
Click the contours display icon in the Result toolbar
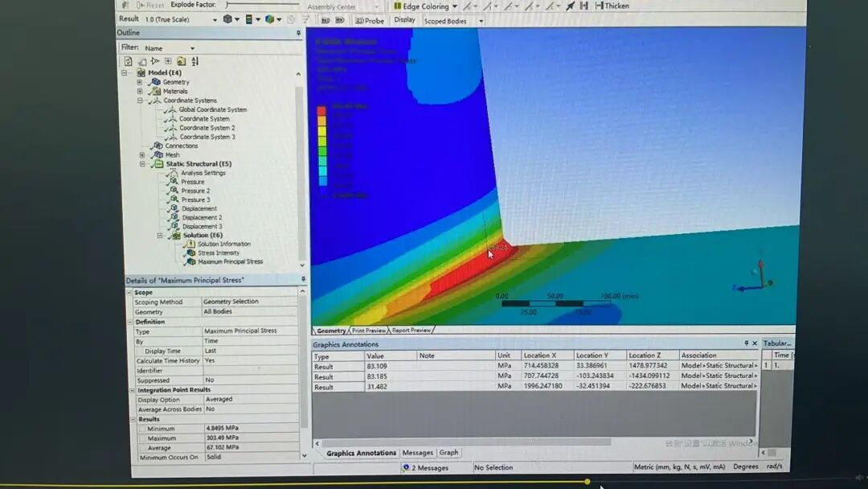[x=249, y=19]
